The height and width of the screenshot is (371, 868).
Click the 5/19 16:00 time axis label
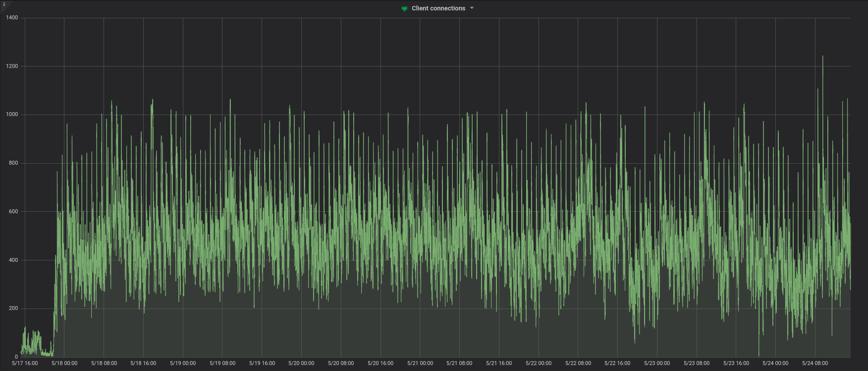pyautogui.click(x=262, y=363)
